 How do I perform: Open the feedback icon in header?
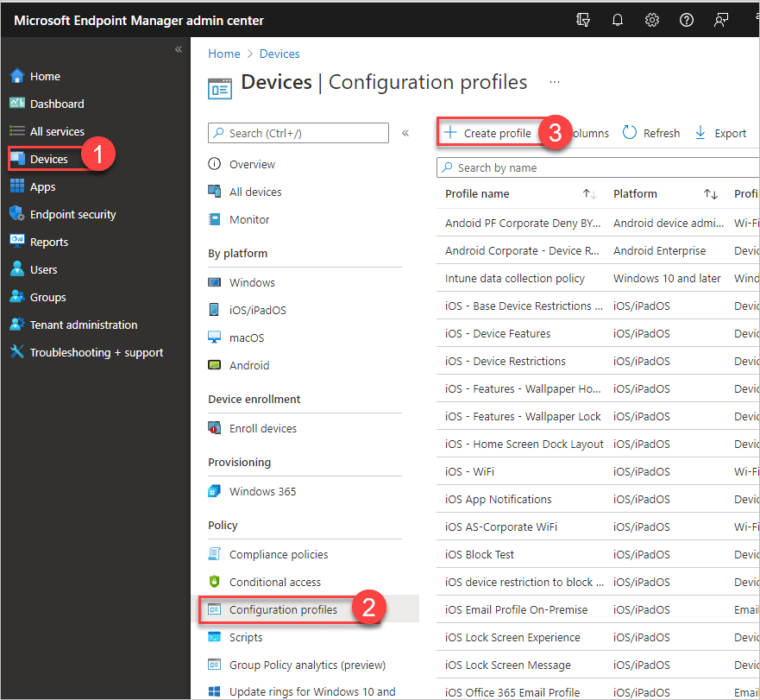[x=720, y=20]
